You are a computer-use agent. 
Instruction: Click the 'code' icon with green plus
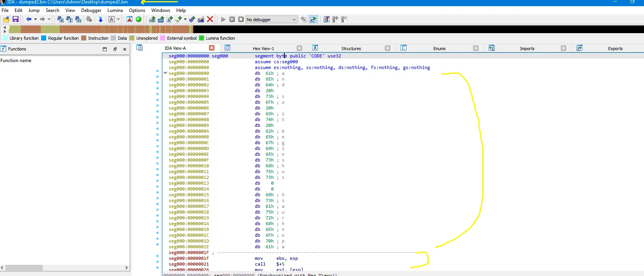coord(152,19)
